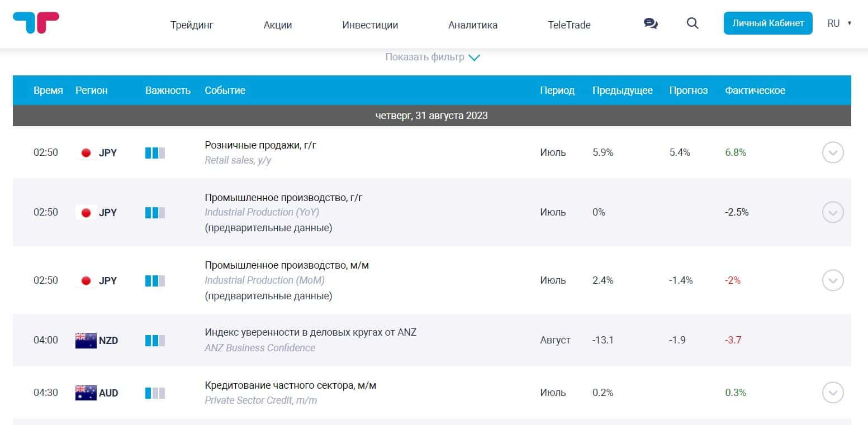The image size is (868, 425).
Task: Click previous value 2.4%
Action: (x=603, y=280)
